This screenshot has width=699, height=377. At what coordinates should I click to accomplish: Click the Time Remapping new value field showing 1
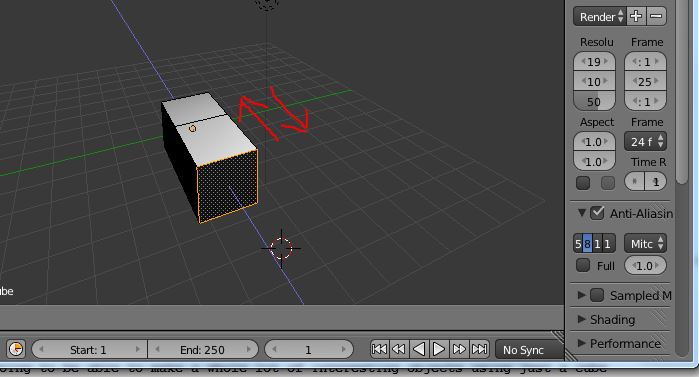click(656, 181)
